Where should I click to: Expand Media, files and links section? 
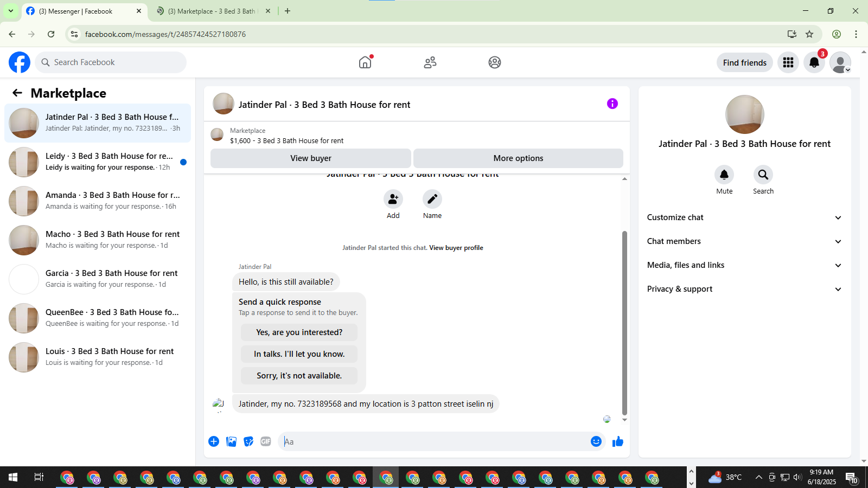[744, 265]
